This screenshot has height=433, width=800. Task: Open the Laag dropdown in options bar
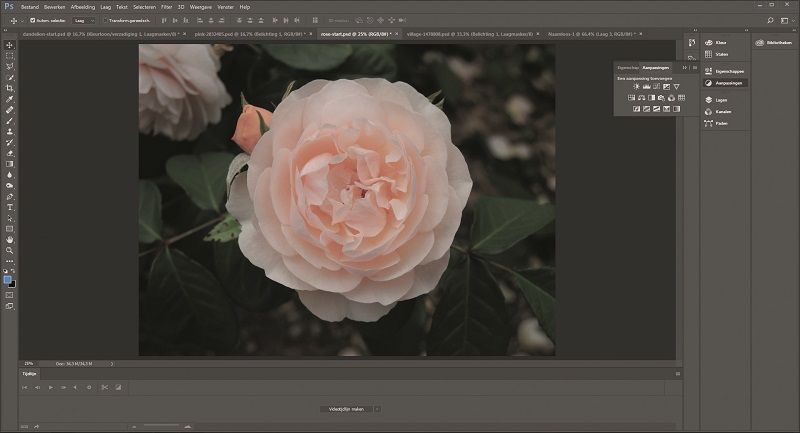pos(84,19)
